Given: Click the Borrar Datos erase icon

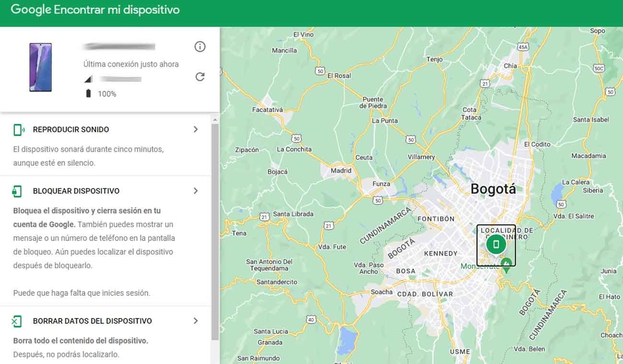Looking at the screenshot, I should 17,321.
